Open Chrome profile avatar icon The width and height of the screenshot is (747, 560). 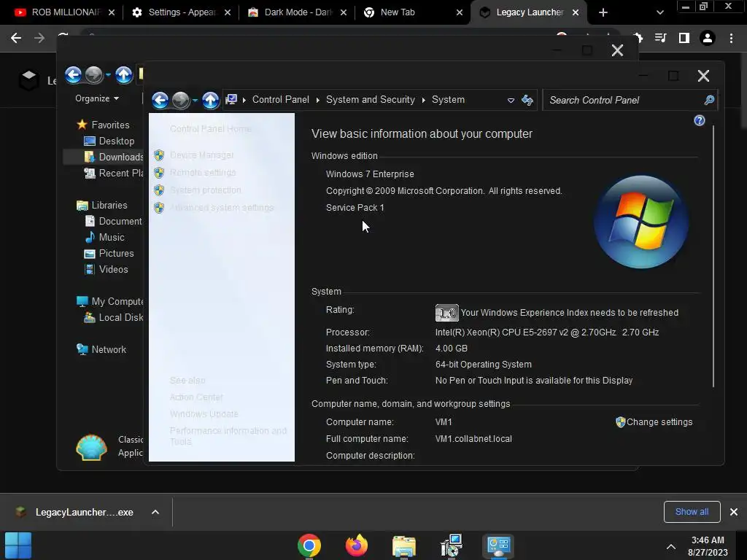pyautogui.click(x=708, y=38)
